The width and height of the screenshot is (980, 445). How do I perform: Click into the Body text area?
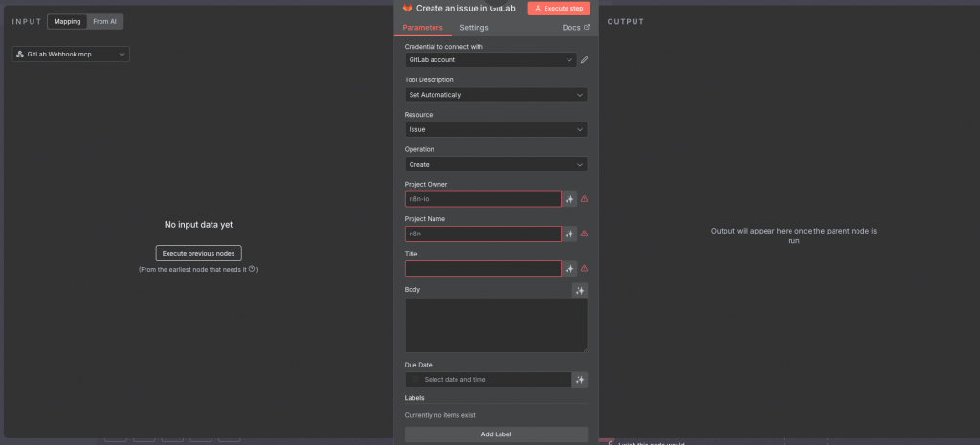(x=497, y=325)
